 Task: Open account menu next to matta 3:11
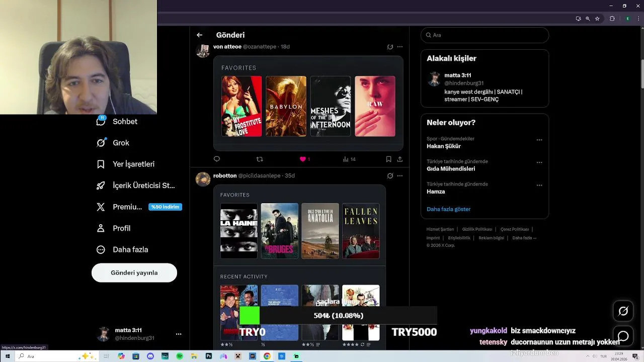tap(179, 334)
